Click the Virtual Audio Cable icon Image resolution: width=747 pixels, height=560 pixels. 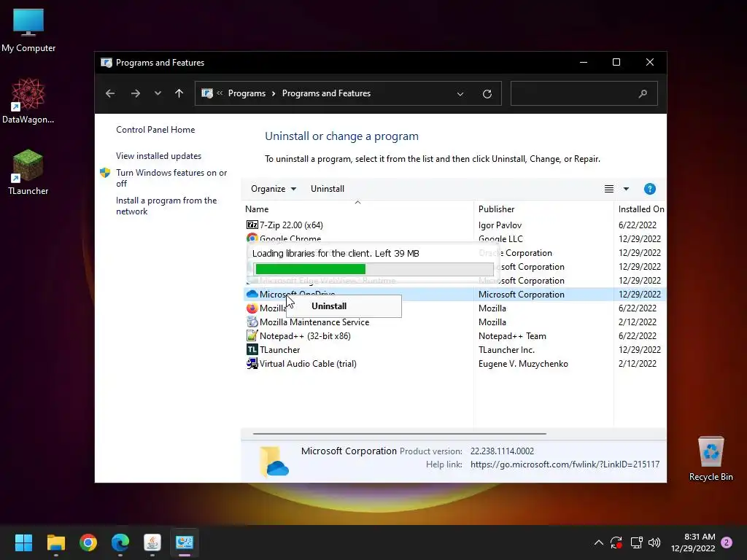click(252, 363)
